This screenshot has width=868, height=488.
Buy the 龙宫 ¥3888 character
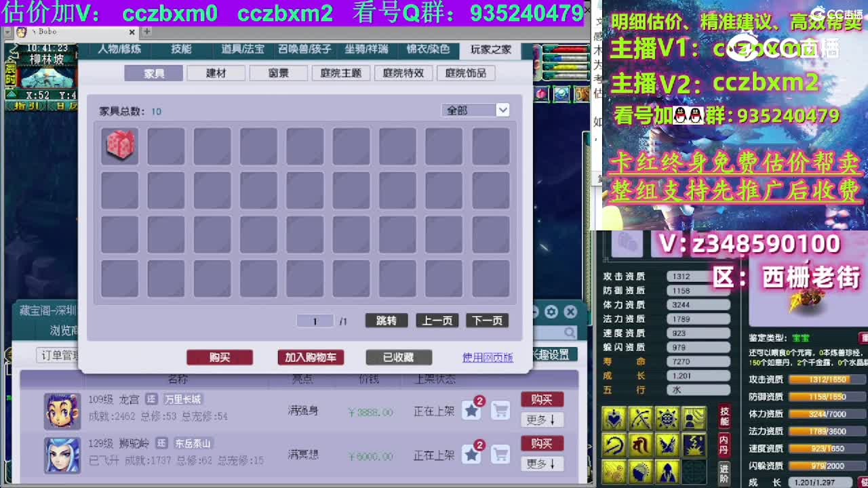[542, 400]
